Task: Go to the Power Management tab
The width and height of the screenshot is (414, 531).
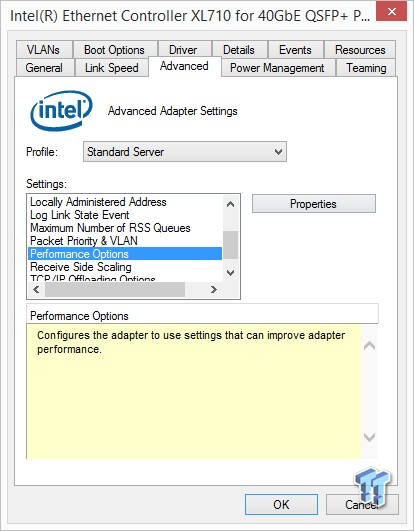Action: click(277, 68)
